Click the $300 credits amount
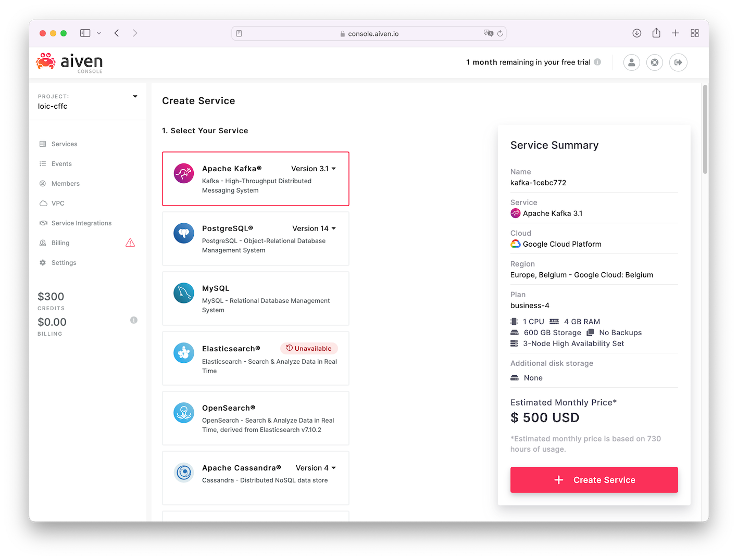738x560 pixels. pyautogui.click(x=51, y=297)
